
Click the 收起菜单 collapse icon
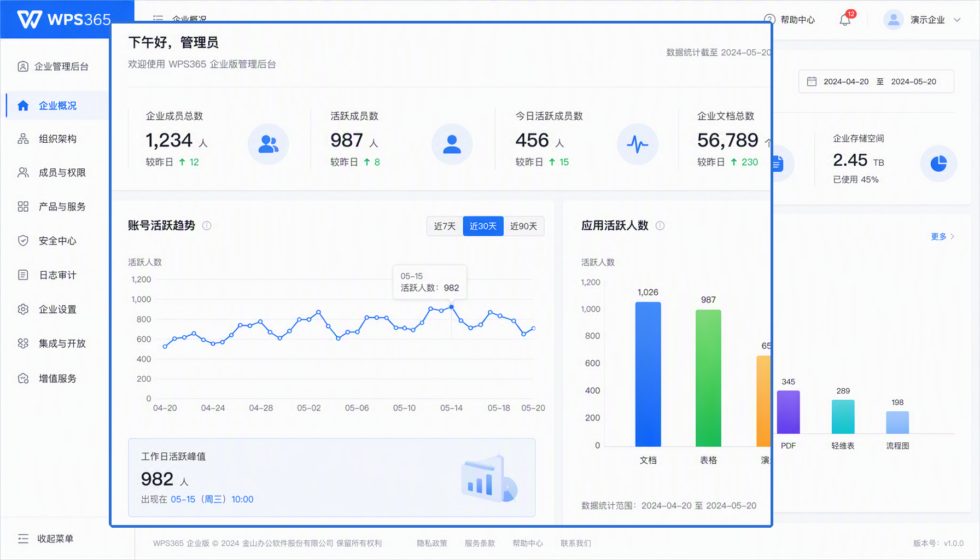23,539
